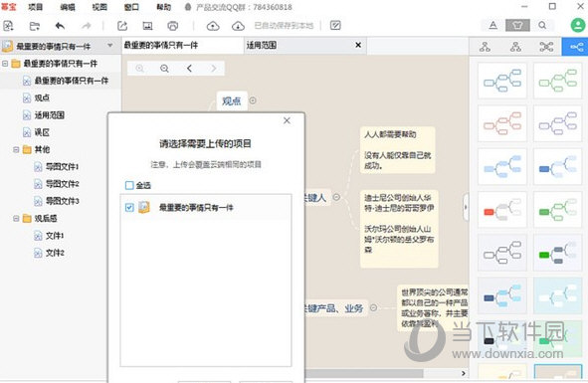Open 适用范围 in the file tree
Image resolution: width=588 pixels, height=383 pixels.
[x=50, y=115]
